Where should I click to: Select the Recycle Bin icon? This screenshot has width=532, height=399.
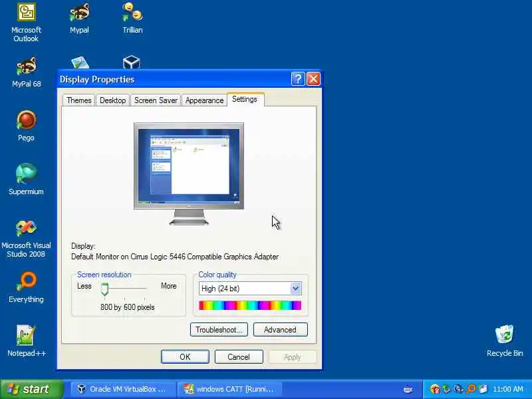(505, 341)
